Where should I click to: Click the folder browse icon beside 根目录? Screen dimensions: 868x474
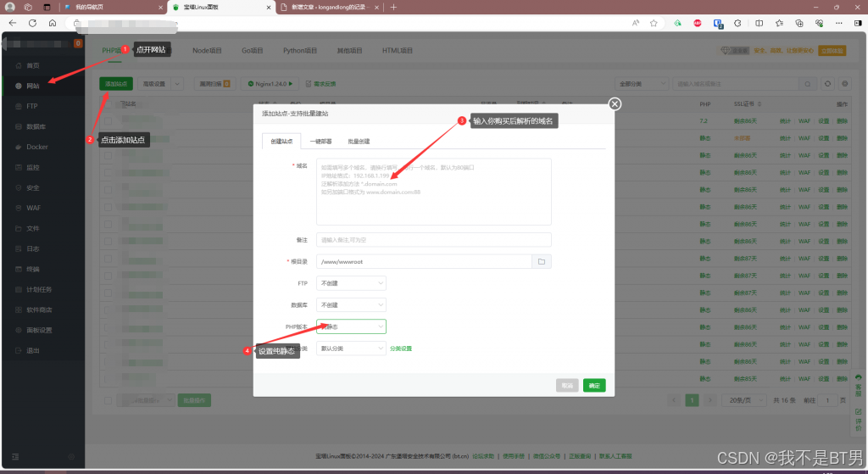point(542,261)
